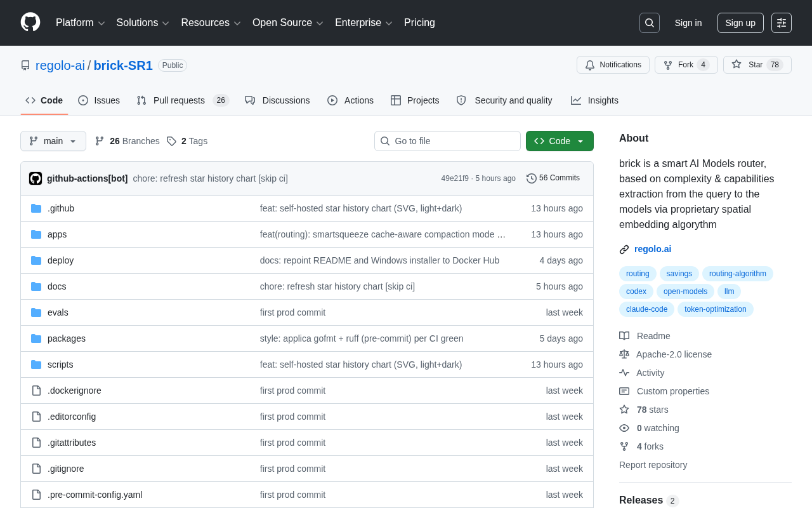Click the license scale icon

pyautogui.click(x=624, y=354)
